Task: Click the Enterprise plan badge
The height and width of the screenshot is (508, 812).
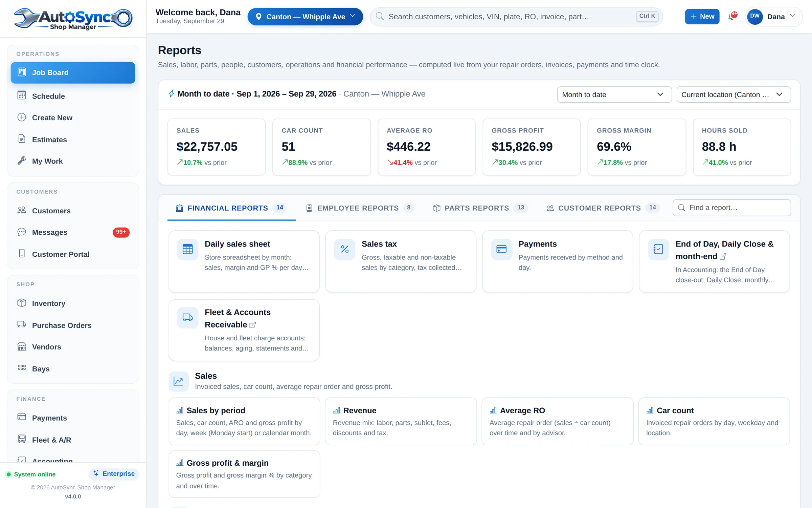Action: (114, 474)
